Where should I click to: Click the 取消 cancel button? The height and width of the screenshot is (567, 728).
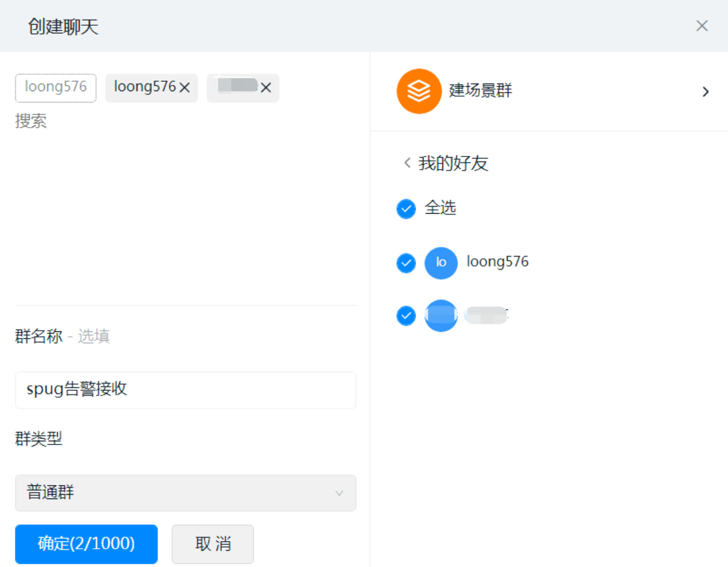click(213, 544)
